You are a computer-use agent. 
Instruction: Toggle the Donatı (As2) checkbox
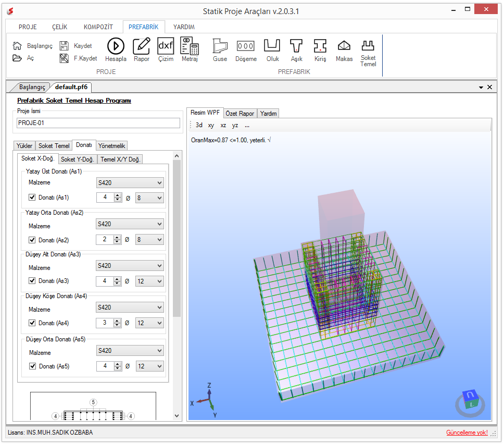tap(32, 240)
